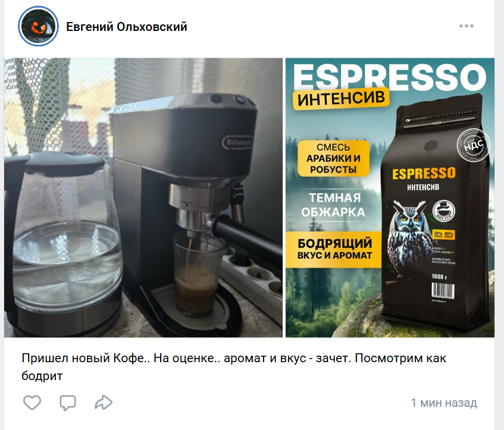Viewport: 504px width, 430px height.
Task: Click the round НДС stamp on the bag
Action: pos(473,145)
